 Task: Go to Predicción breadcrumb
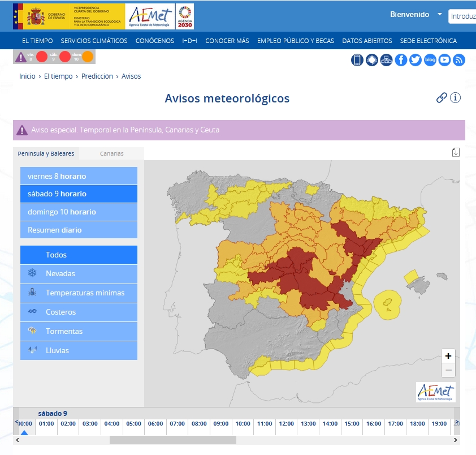97,76
